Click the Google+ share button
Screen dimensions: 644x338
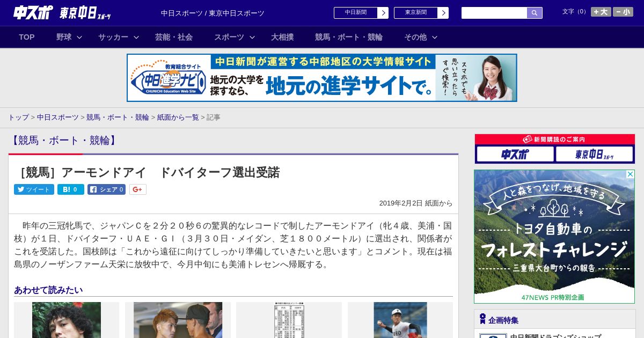[x=138, y=189]
